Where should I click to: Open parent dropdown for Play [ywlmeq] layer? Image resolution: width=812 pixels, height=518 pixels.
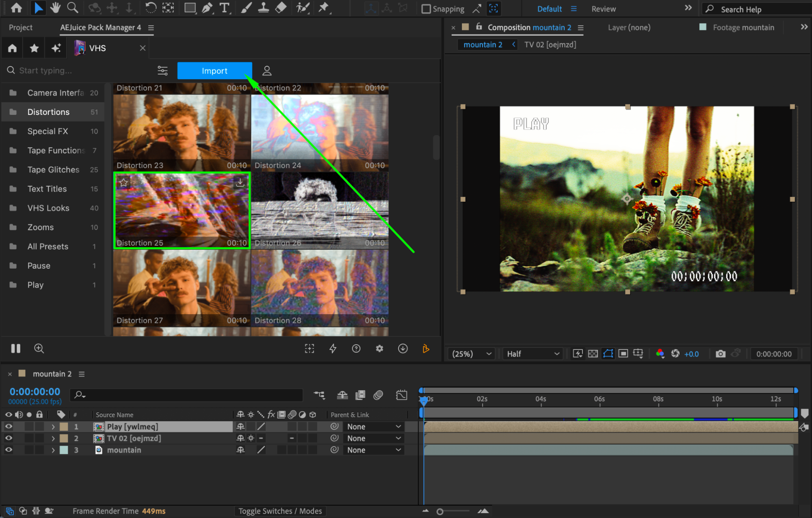coord(374,427)
